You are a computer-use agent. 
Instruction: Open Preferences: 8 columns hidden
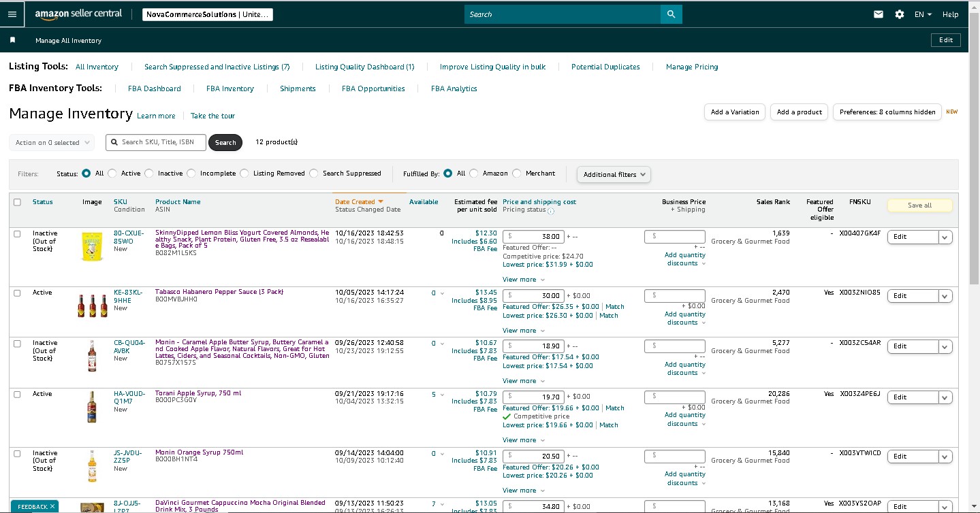[887, 112]
